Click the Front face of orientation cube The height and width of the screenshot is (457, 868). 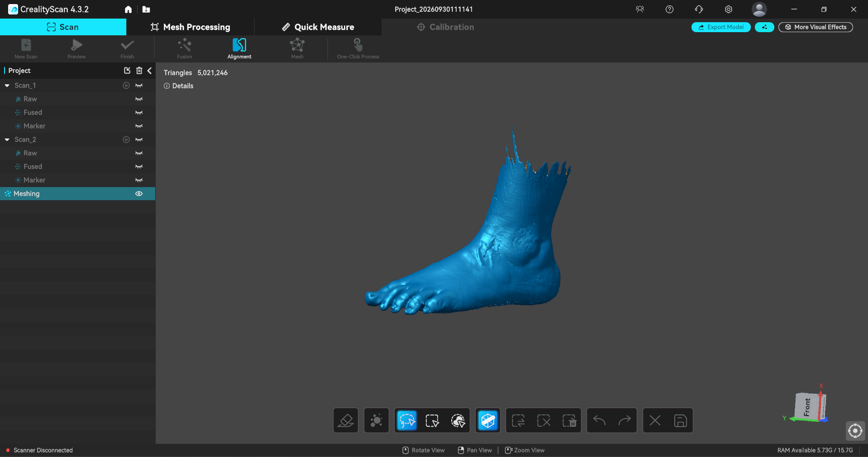coord(807,407)
